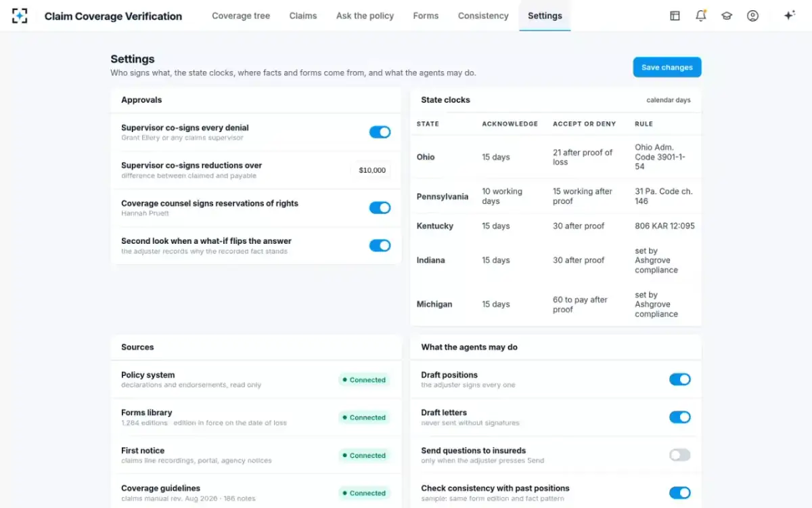Open the user profile icon

[x=752, y=16]
